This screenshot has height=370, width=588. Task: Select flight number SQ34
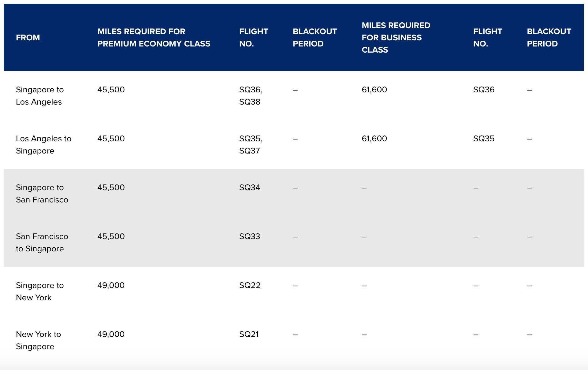coord(250,187)
